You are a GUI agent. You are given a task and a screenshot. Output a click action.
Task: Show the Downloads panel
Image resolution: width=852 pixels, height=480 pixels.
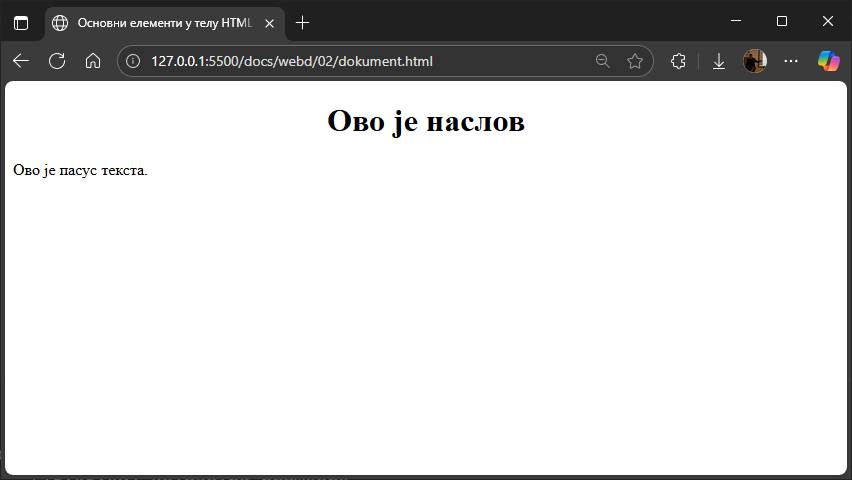click(719, 61)
